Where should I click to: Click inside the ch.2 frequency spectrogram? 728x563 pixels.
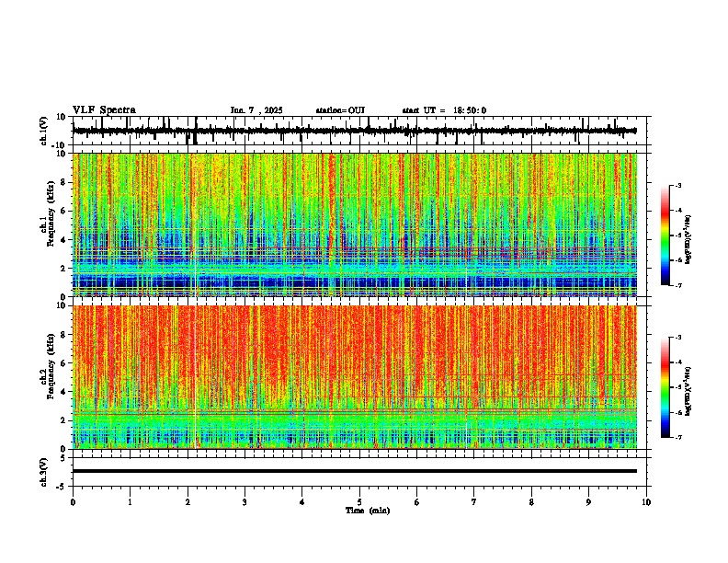(x=355, y=377)
